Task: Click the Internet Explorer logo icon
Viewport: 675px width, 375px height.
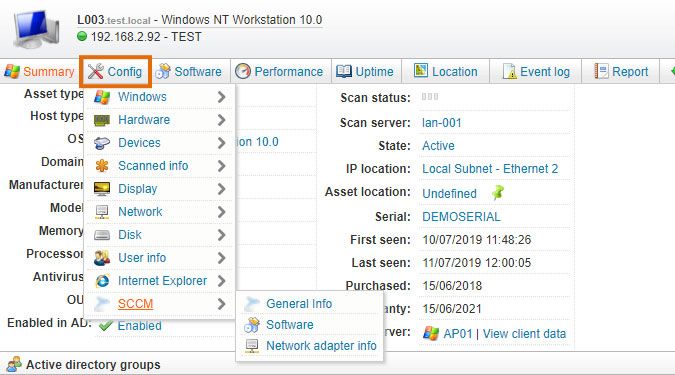Action: tap(102, 281)
